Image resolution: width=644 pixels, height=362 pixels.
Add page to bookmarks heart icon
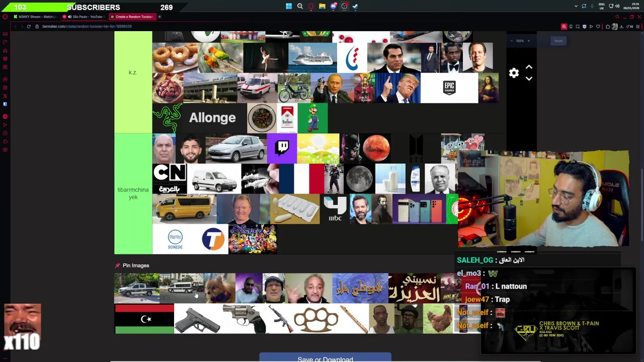pyautogui.click(x=598, y=27)
